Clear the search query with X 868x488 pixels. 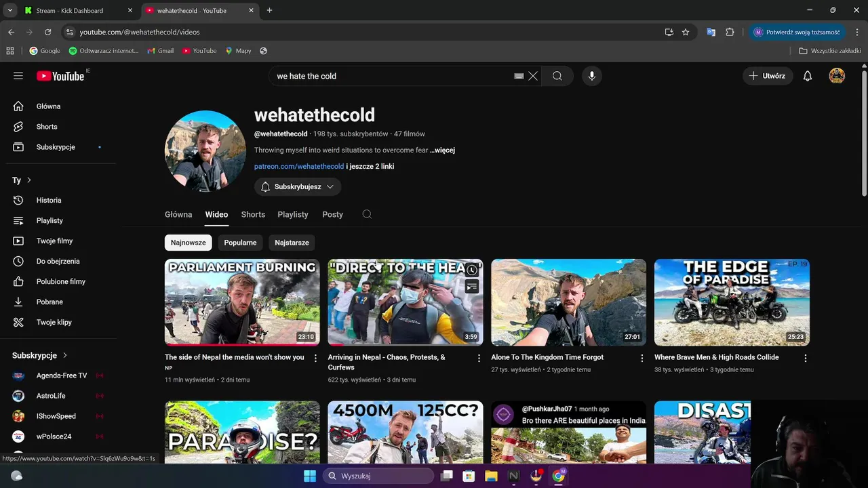(533, 76)
